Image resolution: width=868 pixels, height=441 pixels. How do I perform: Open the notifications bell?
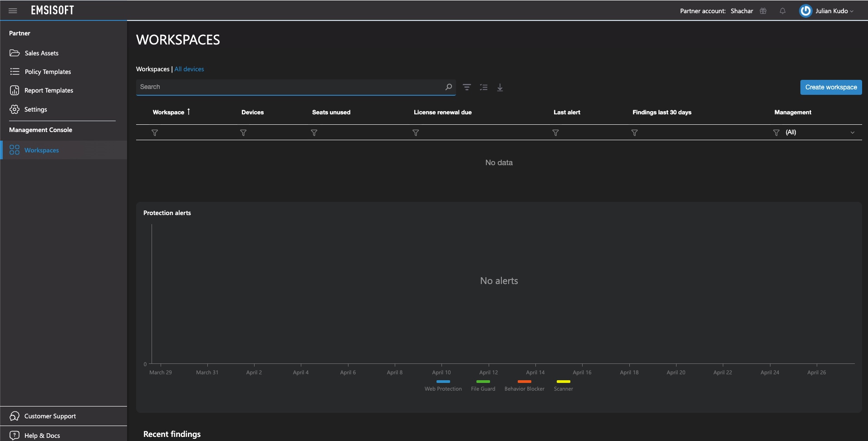[x=783, y=11]
